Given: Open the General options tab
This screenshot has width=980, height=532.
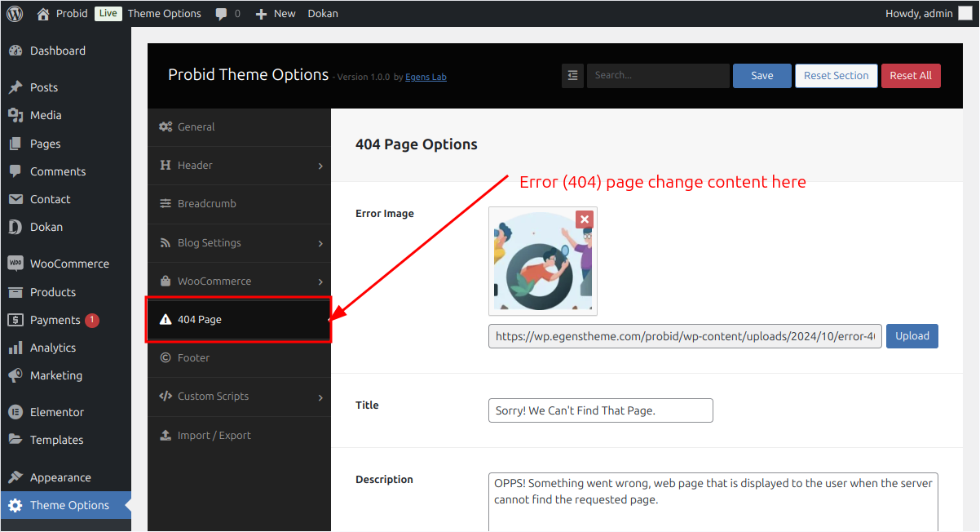Looking at the screenshot, I should tap(239, 126).
